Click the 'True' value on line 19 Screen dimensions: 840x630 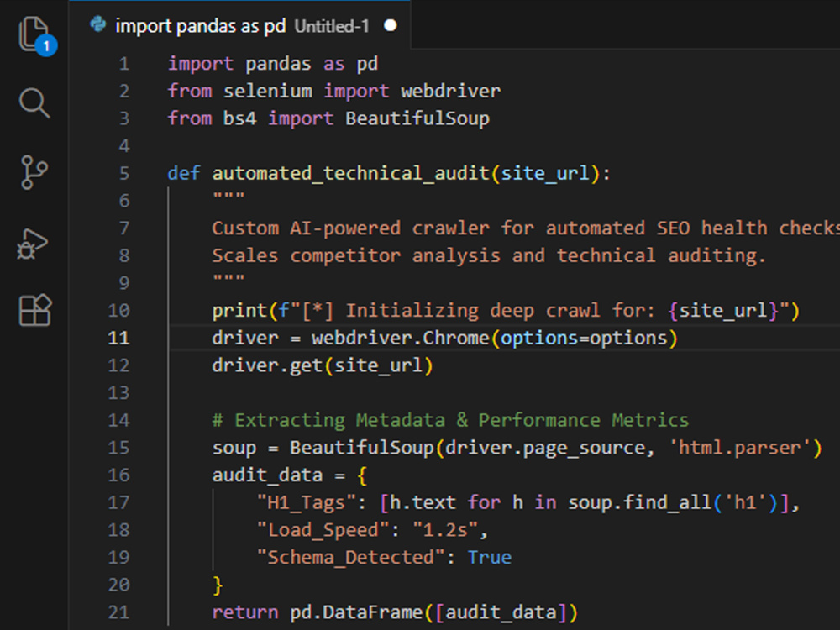[x=490, y=557]
